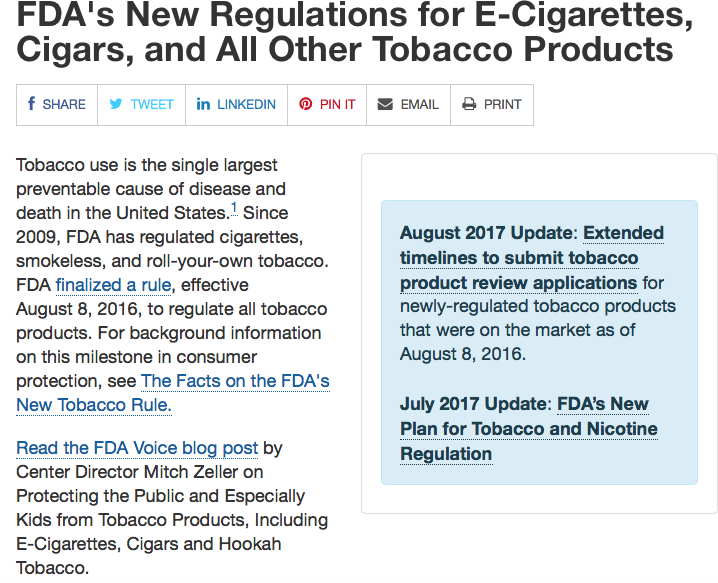This screenshot has width=718, height=583.
Task: Open footnote 1 superscript reference
Action: coord(234,209)
